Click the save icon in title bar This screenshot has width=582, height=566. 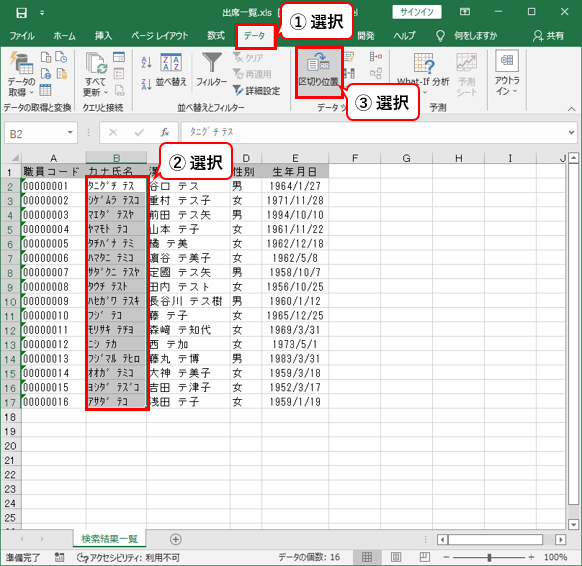pyautogui.click(x=21, y=13)
